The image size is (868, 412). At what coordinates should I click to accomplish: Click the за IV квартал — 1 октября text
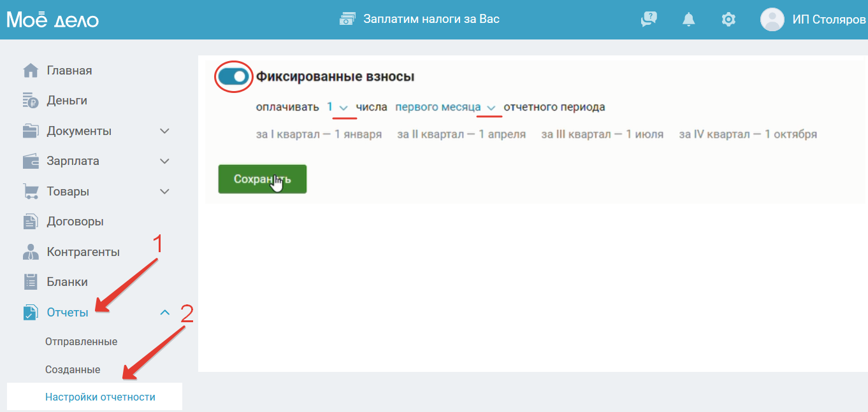[x=748, y=134]
